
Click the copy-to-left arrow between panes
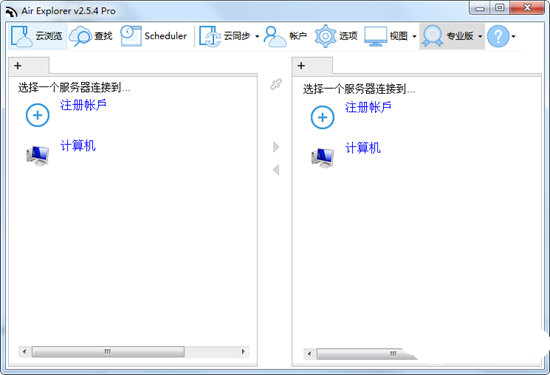276,170
